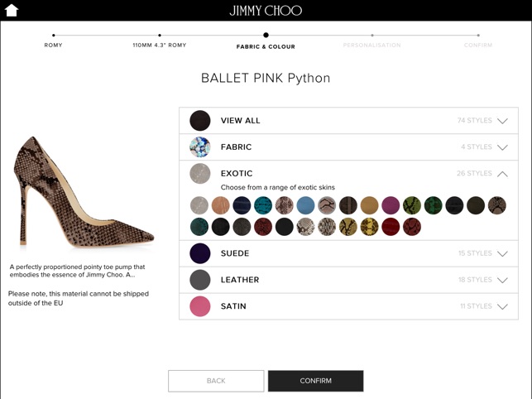Pick the dark green swatch beside lime python
This screenshot has width=532, height=399.
click(x=434, y=205)
